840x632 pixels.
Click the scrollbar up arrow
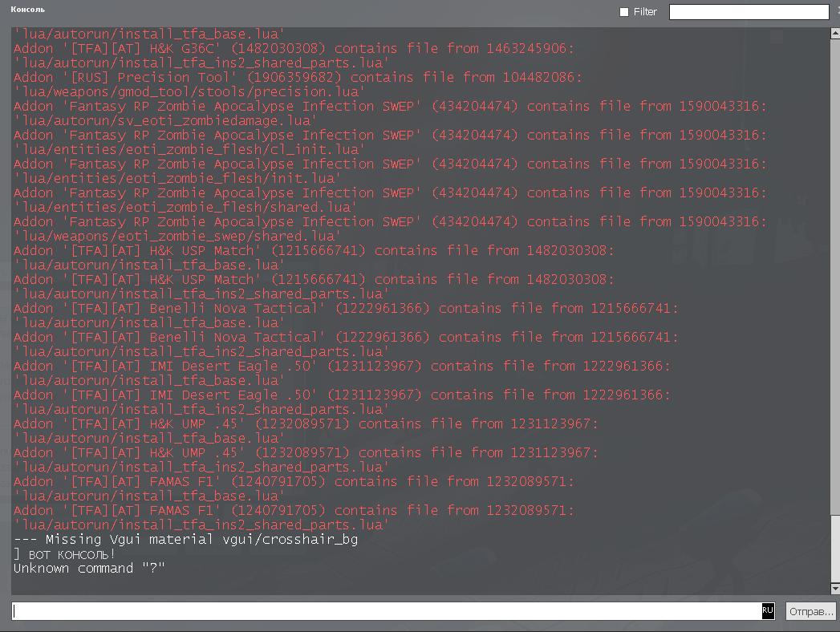[x=835, y=33]
